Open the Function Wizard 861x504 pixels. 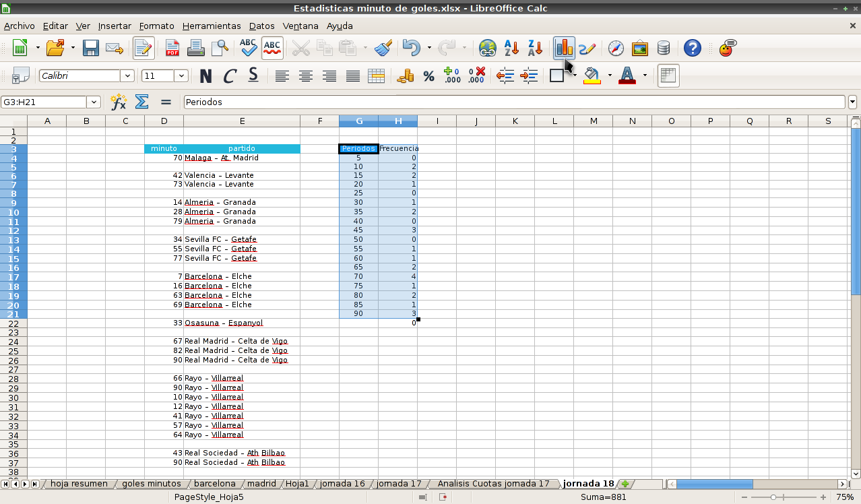tap(119, 102)
